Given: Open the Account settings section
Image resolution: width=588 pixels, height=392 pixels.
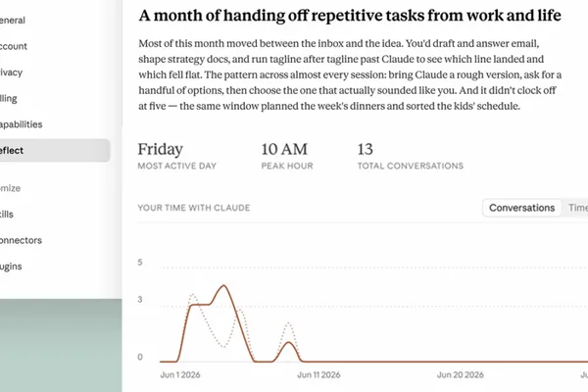Looking at the screenshot, I should tap(14, 46).
